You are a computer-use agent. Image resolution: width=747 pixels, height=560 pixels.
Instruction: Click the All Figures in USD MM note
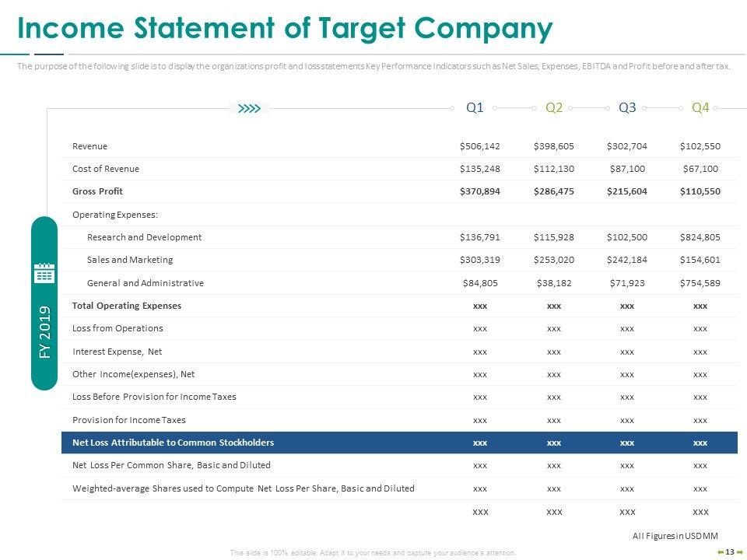(x=676, y=536)
